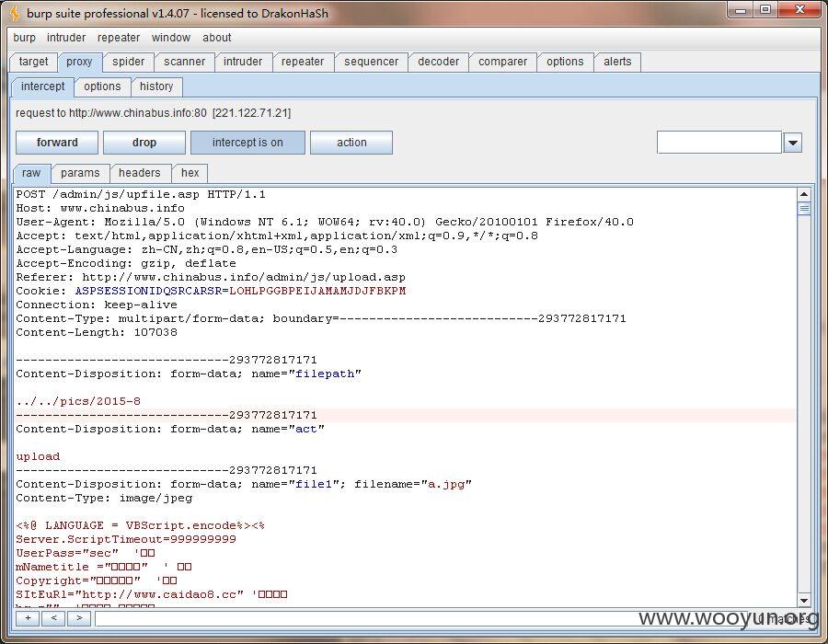Switch to the params view tab
The height and width of the screenshot is (644, 828).
[80, 173]
